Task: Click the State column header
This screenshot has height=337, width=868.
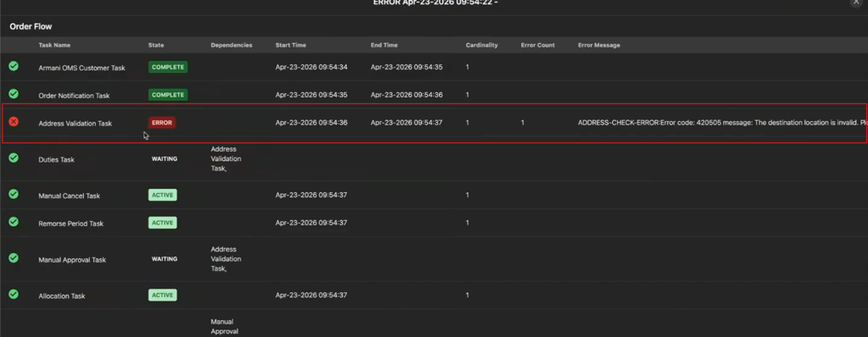Action: pos(156,46)
